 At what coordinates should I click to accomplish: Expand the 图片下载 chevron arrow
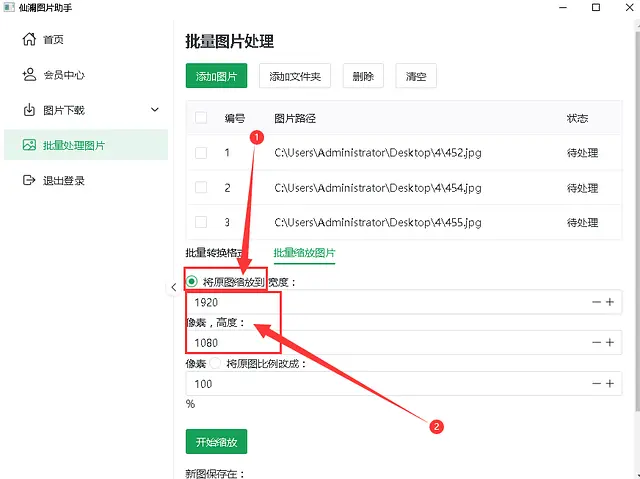(x=155, y=109)
